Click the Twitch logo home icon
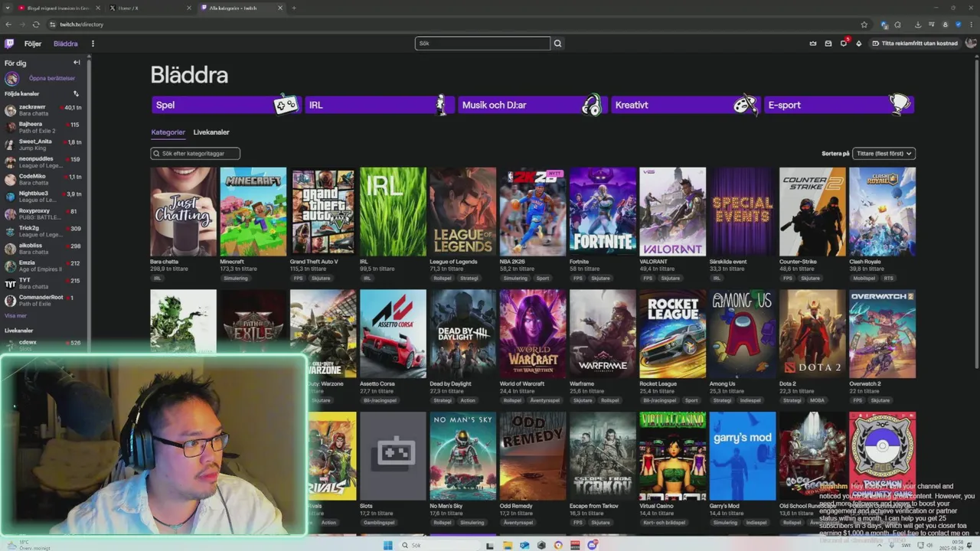This screenshot has width=980, height=551. click(x=9, y=44)
